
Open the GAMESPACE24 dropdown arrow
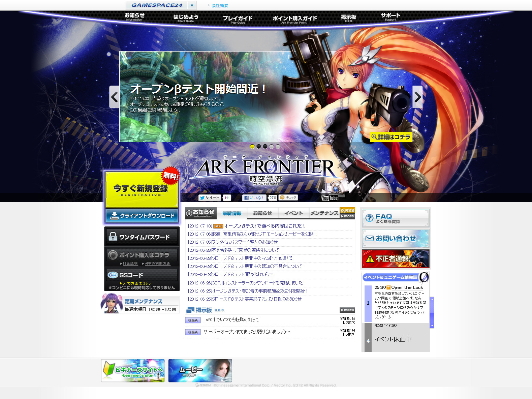point(192,5)
